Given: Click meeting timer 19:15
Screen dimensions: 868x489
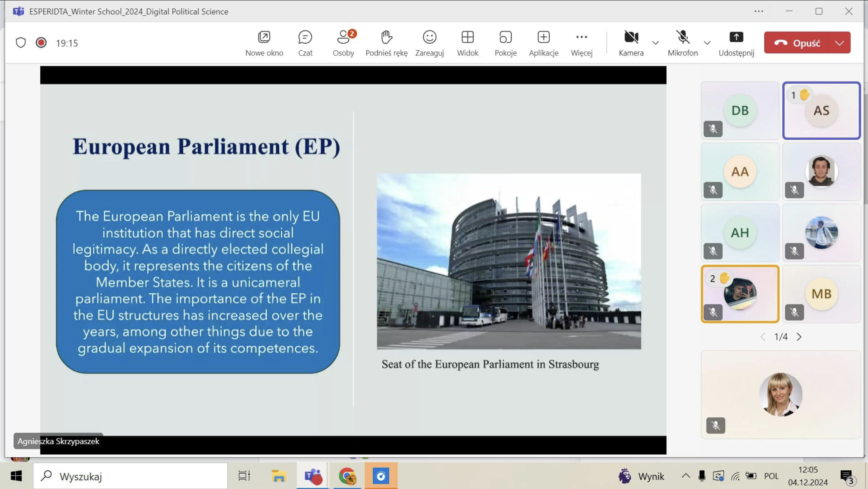Looking at the screenshot, I should coord(67,43).
